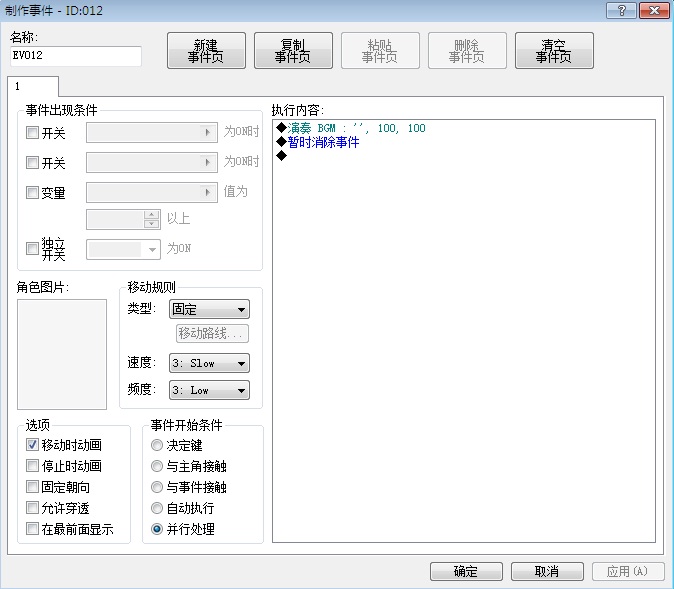The width and height of the screenshot is (674, 589).
Task: Click the 粘贴事件页 button
Action: coord(380,51)
